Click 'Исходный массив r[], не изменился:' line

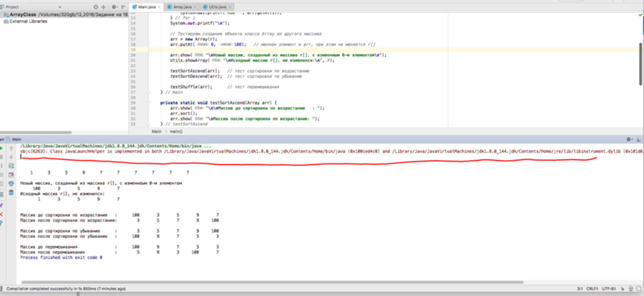tap(63, 193)
